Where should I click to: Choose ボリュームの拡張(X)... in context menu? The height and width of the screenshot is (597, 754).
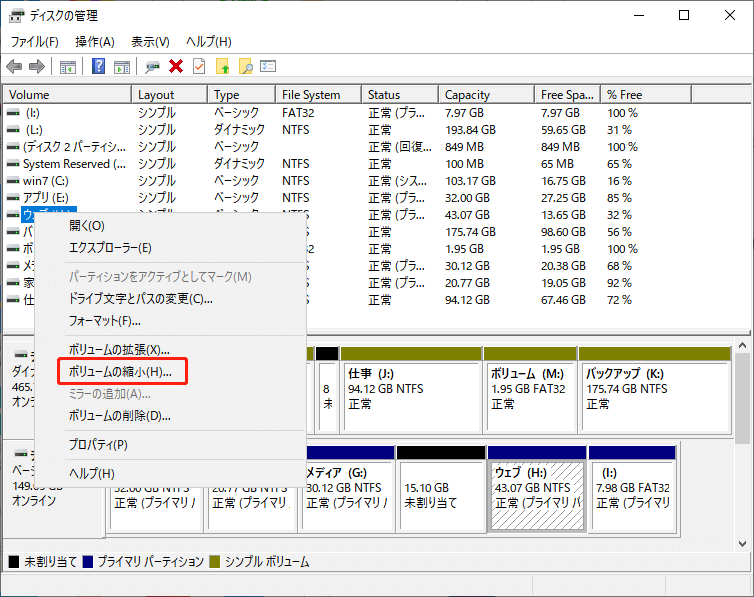119,349
